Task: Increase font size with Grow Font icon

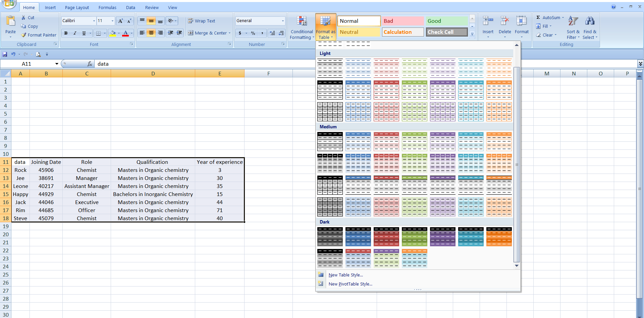Action: (120, 21)
